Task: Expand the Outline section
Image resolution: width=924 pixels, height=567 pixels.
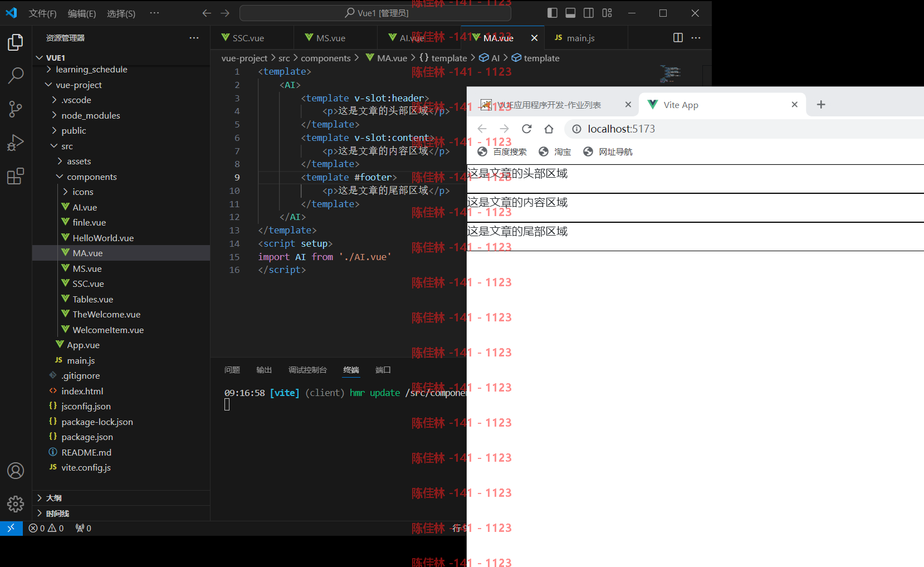Action: 121,498
